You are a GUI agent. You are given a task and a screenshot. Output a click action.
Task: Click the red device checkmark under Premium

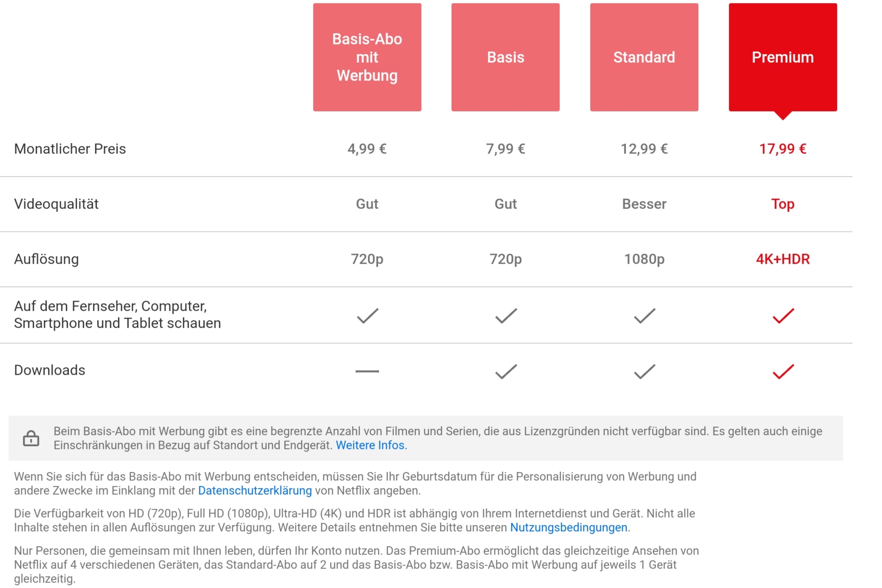pyautogui.click(x=783, y=316)
